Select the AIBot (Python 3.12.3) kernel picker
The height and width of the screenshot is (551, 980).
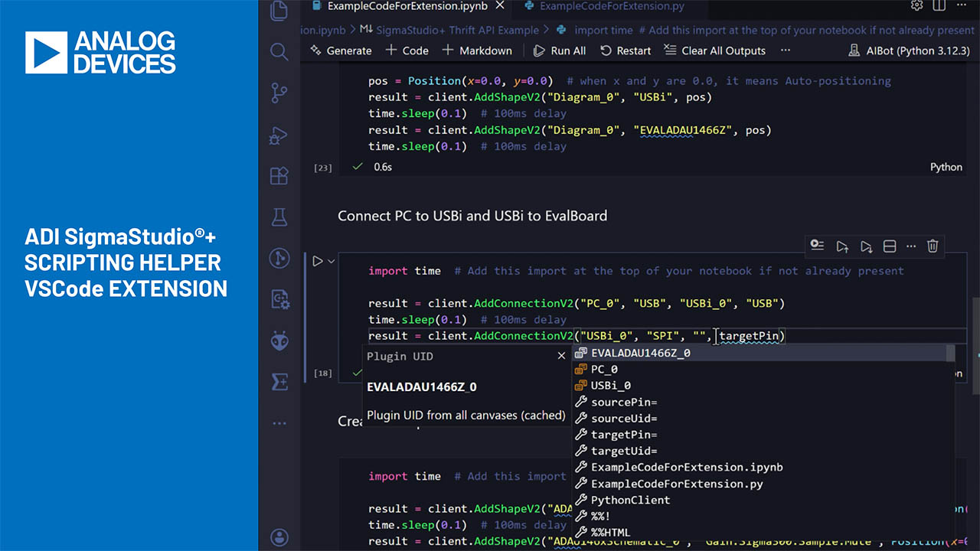pyautogui.click(x=909, y=51)
